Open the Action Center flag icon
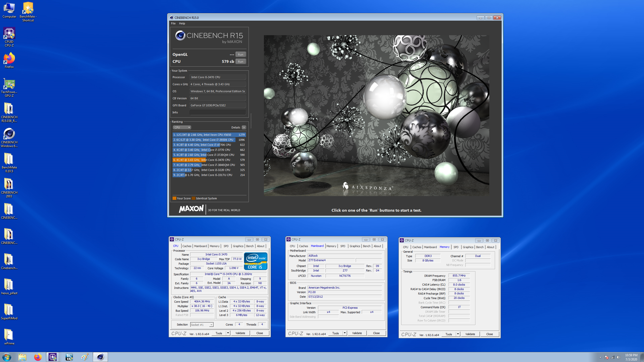The image size is (644, 362). 607,357
